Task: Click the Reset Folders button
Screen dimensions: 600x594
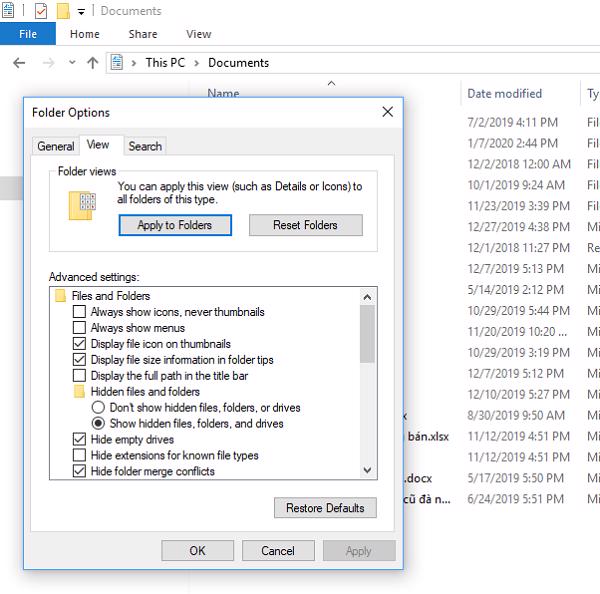Action: [x=305, y=225]
